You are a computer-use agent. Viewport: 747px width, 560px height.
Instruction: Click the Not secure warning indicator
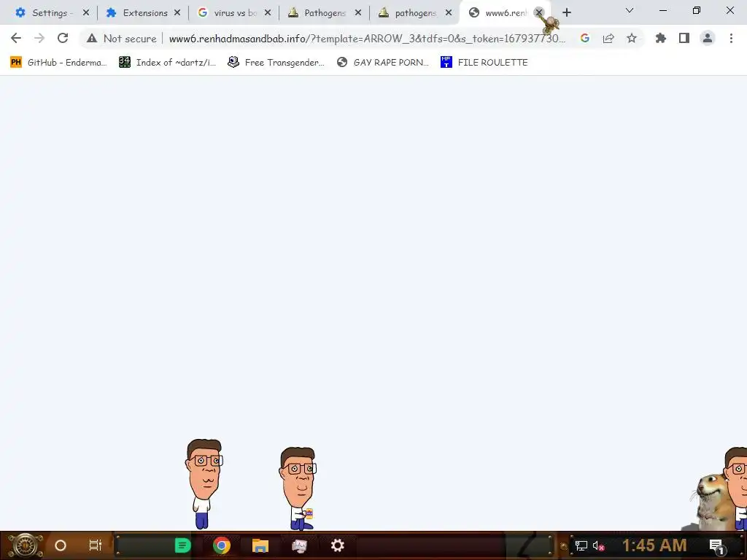pos(122,39)
